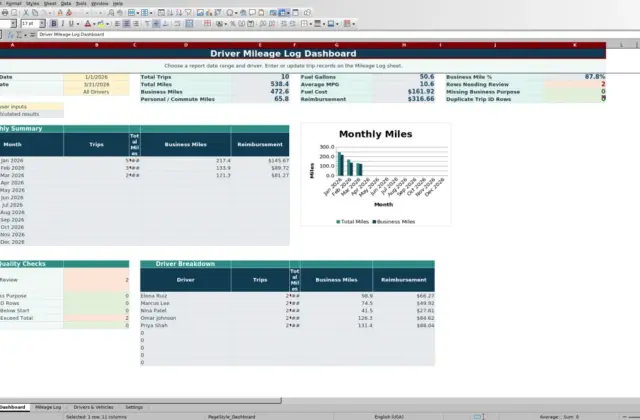Select the All Drivers input cell
Screen dimensions: 640x420
click(96, 92)
